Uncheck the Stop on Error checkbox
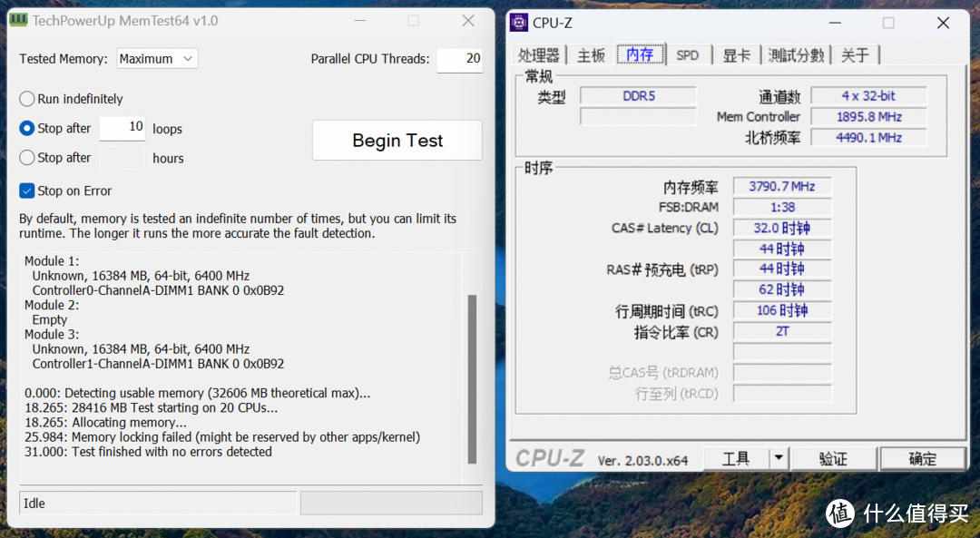The width and height of the screenshot is (980, 538). (27, 191)
